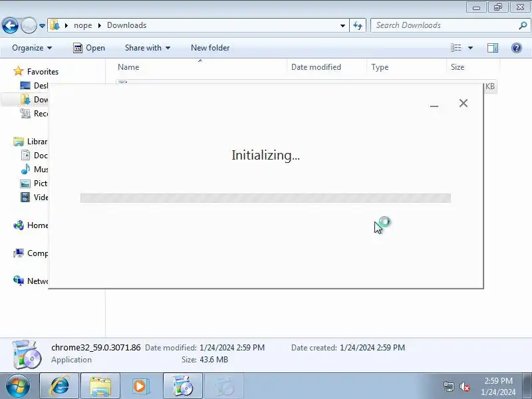532x399 pixels.
Task: Click the Downloads folder icon in Favorites
Action: 25,99
